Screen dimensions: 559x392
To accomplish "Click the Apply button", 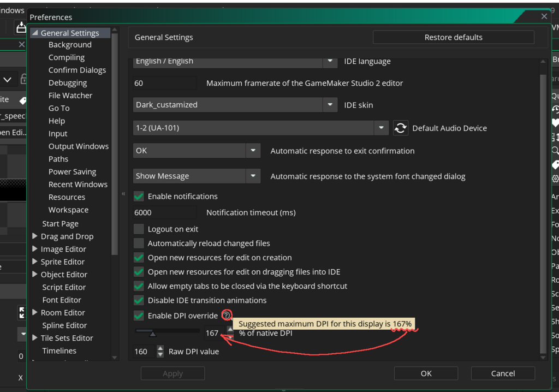I will (x=173, y=373).
